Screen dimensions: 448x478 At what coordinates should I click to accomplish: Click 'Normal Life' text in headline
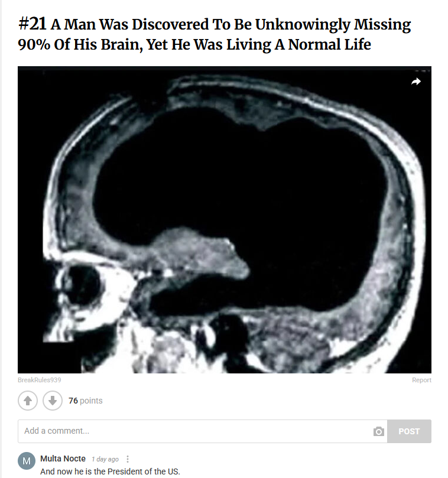[329, 44]
